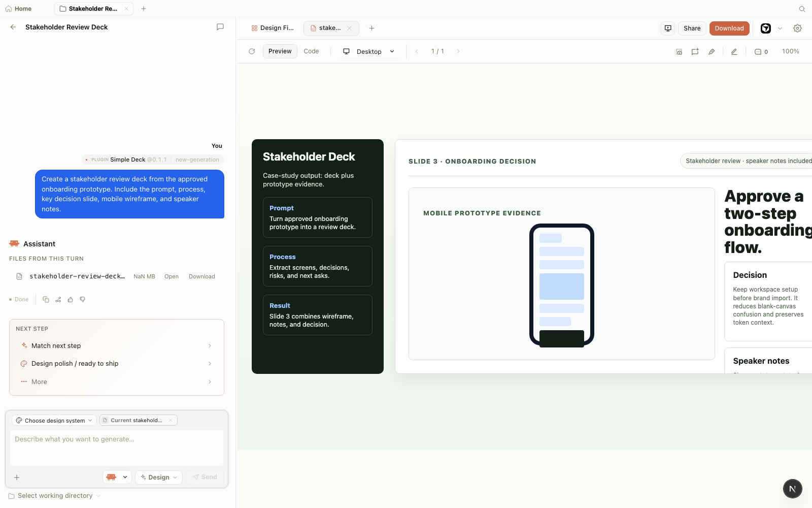The width and height of the screenshot is (812, 508).
Task: Add a new window tab with plus
Action: (x=144, y=9)
